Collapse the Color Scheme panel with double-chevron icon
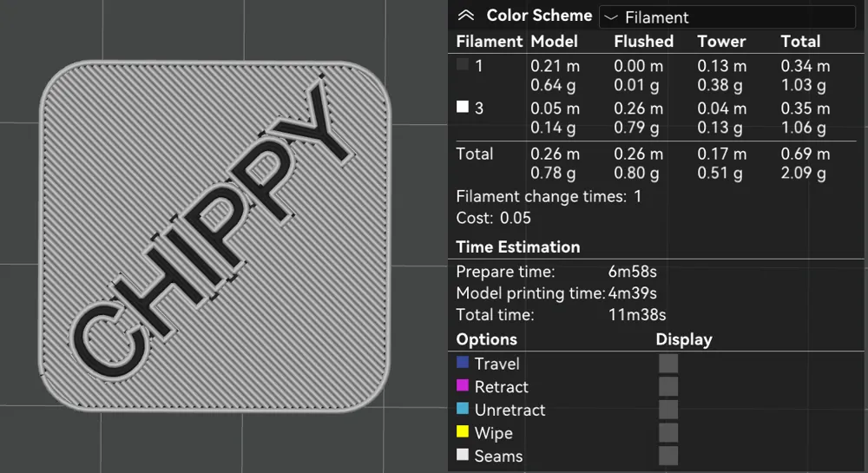This screenshot has height=473, width=868. click(466, 16)
